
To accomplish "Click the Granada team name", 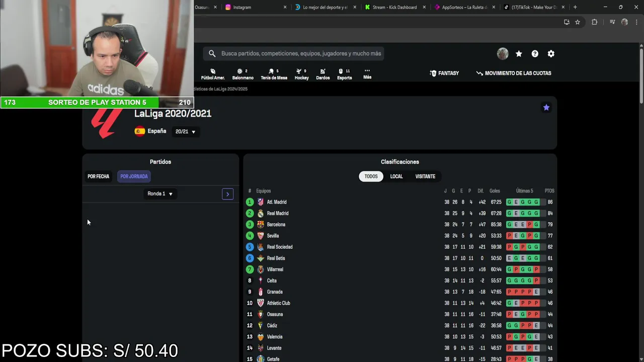I will (x=275, y=292).
